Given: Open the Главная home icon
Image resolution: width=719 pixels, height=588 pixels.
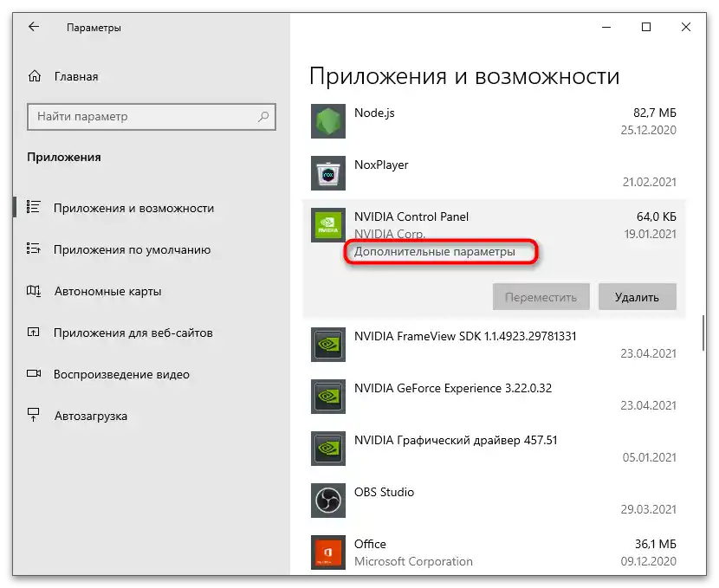Looking at the screenshot, I should coord(35,76).
